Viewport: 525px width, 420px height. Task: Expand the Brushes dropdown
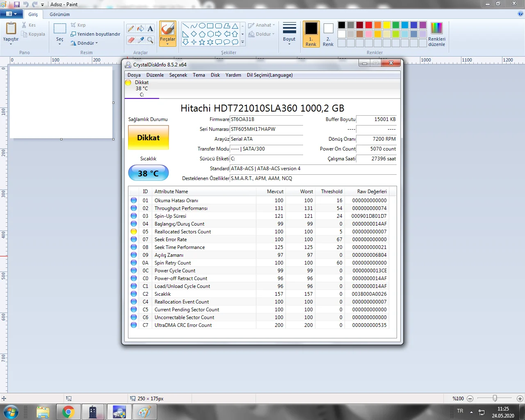pos(167,43)
